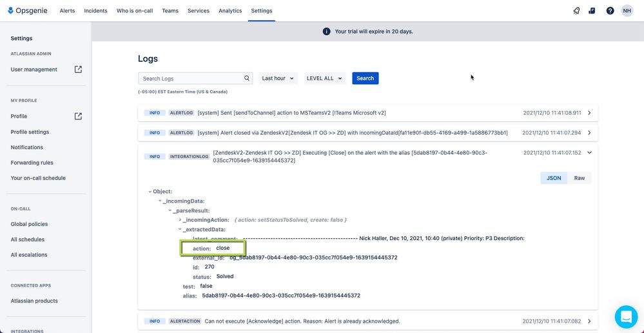Screen dimensions: 644x333
Task: Click the alias value 5dab8197-0b44-4e80
Action: click(x=281, y=296)
